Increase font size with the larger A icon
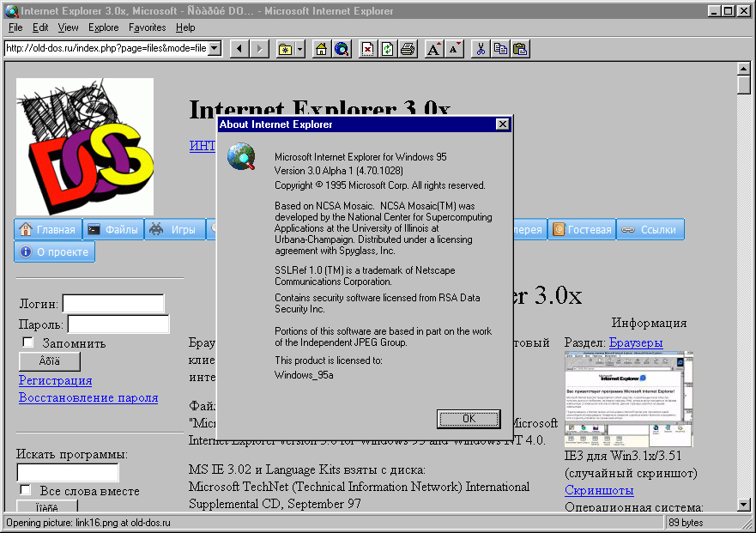 [434, 49]
